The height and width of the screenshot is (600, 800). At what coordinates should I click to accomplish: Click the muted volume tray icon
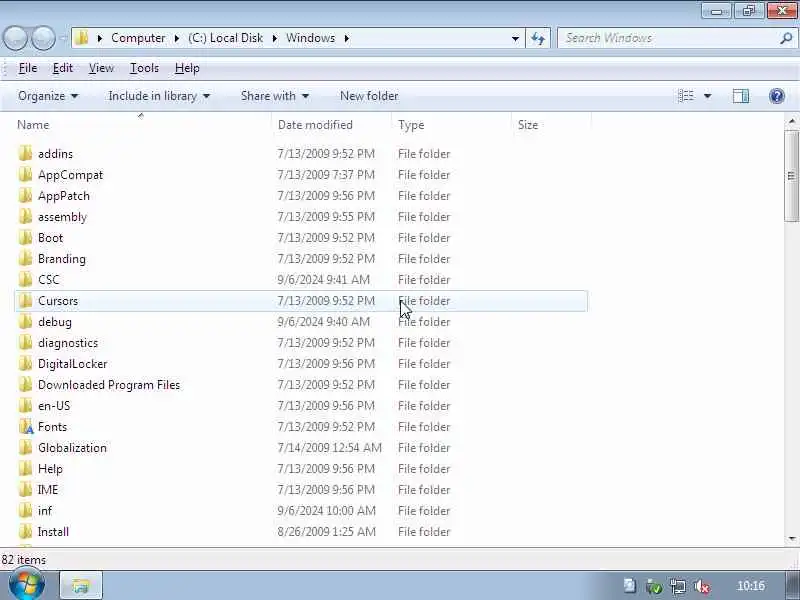702,586
